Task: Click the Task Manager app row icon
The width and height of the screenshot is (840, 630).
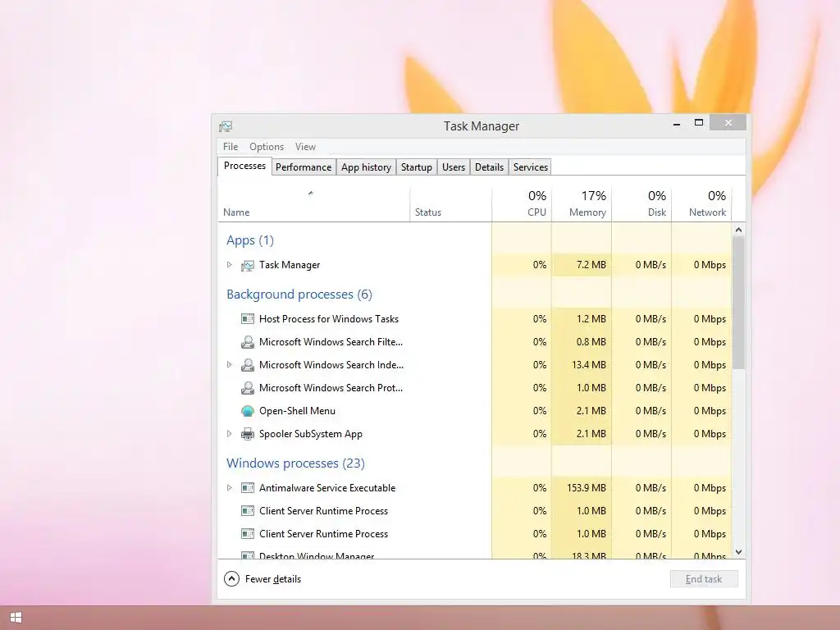Action: [248, 265]
